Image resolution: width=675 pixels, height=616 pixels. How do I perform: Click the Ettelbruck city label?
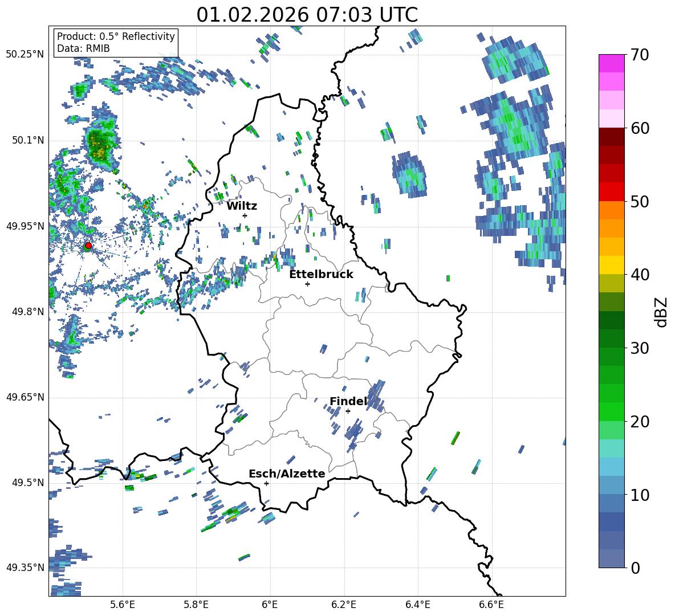click(x=321, y=275)
